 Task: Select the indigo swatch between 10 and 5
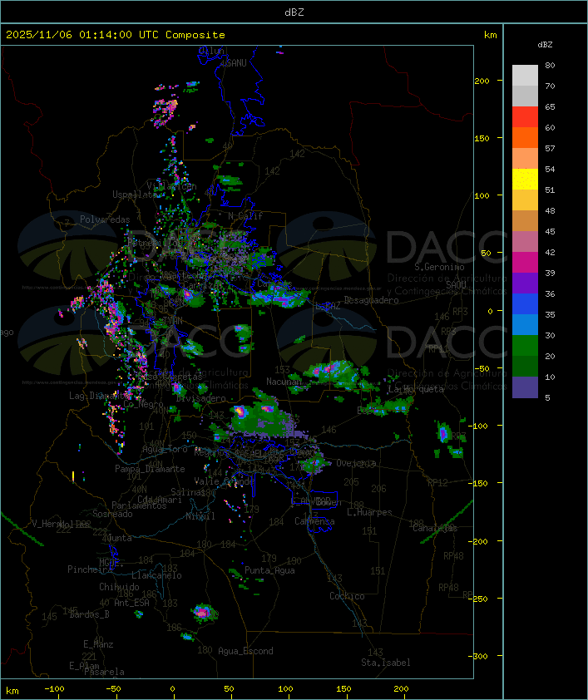tap(525, 387)
